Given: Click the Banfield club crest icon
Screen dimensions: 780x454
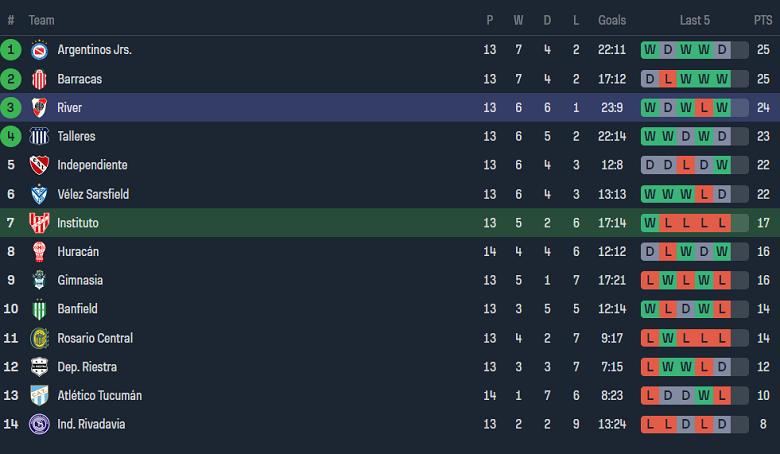Looking at the screenshot, I should [39, 309].
